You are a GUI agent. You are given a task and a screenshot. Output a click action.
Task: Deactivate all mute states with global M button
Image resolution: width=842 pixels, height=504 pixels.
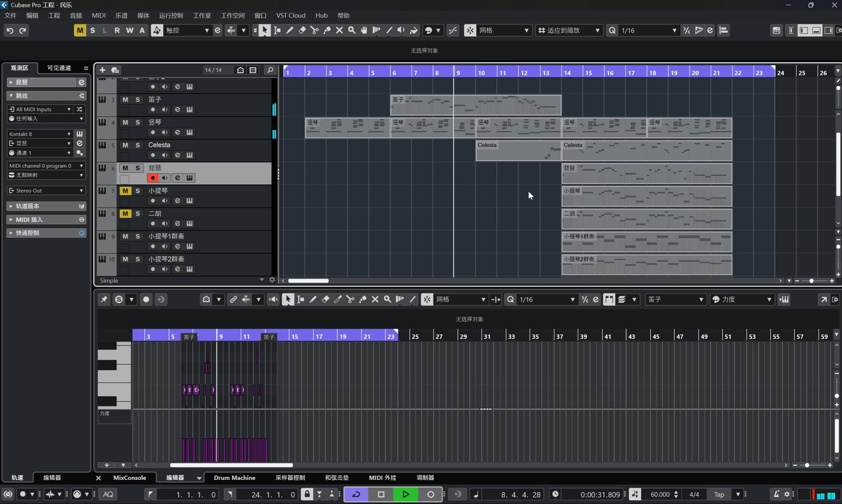(80, 30)
